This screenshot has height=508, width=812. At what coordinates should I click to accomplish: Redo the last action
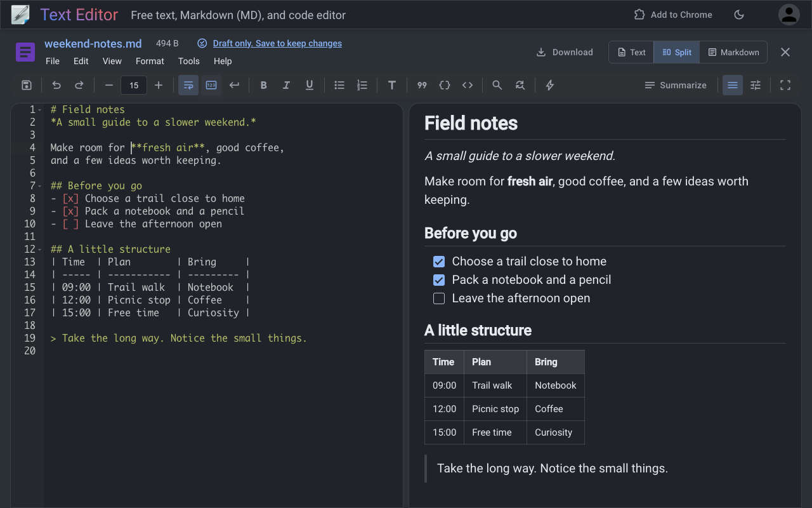[x=79, y=85]
